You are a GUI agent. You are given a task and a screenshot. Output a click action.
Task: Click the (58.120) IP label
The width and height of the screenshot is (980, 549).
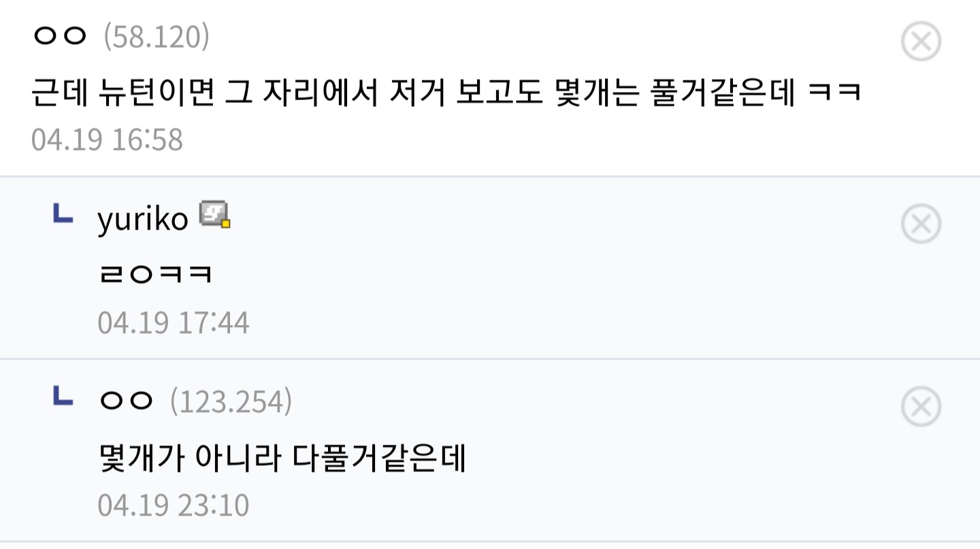(157, 37)
